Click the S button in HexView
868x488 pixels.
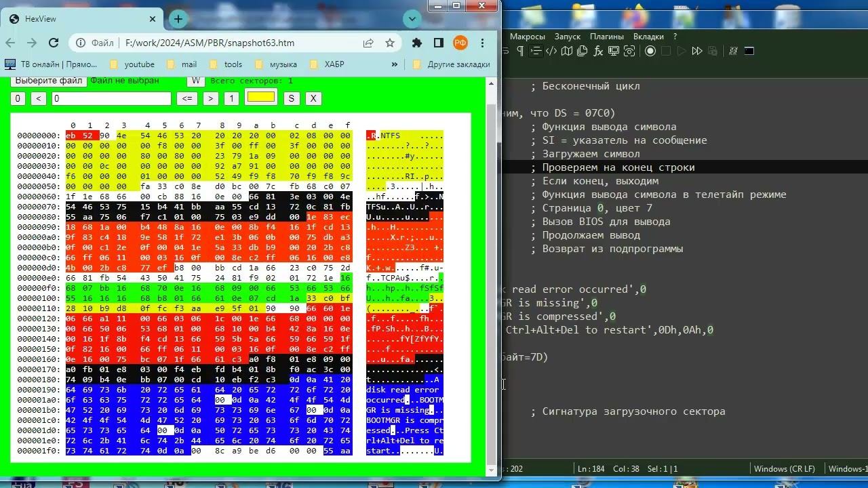291,98
